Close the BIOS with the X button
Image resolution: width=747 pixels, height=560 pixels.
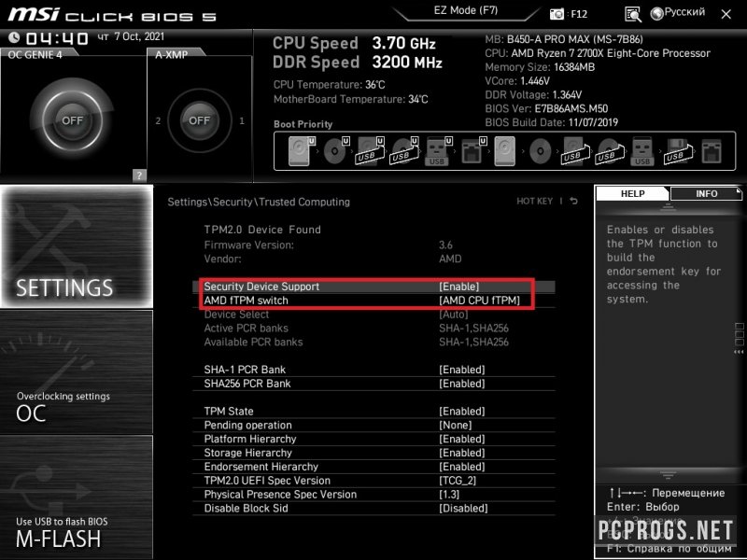pos(726,14)
